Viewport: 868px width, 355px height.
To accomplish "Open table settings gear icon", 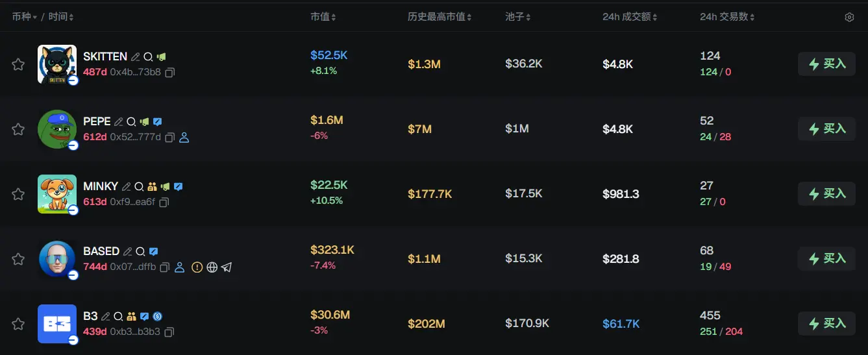I will (x=849, y=18).
